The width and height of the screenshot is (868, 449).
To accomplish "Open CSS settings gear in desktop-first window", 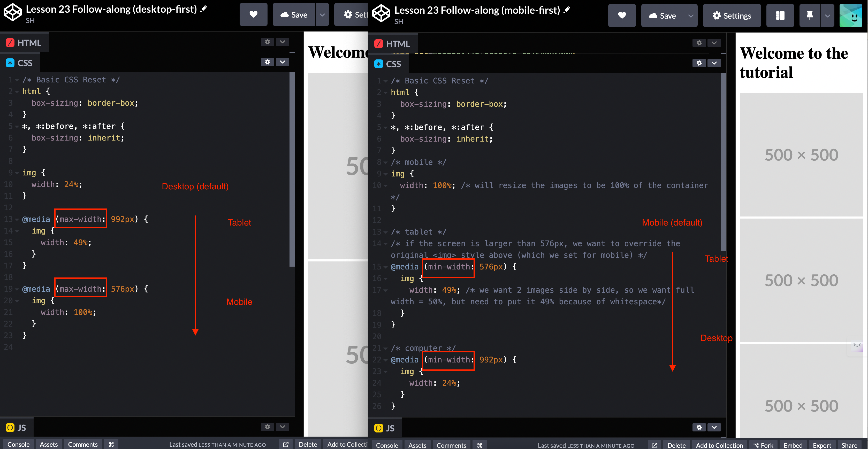I will 268,62.
